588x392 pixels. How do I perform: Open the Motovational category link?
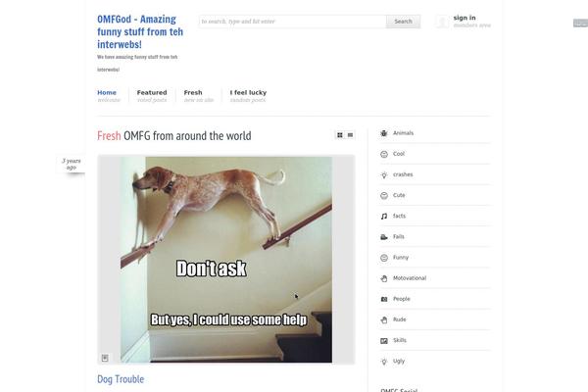[x=410, y=278]
